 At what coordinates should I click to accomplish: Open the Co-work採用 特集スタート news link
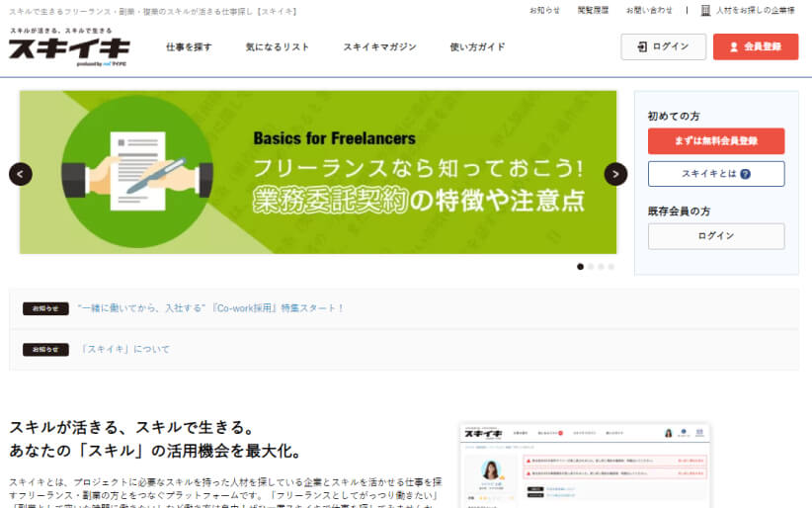pos(210,308)
